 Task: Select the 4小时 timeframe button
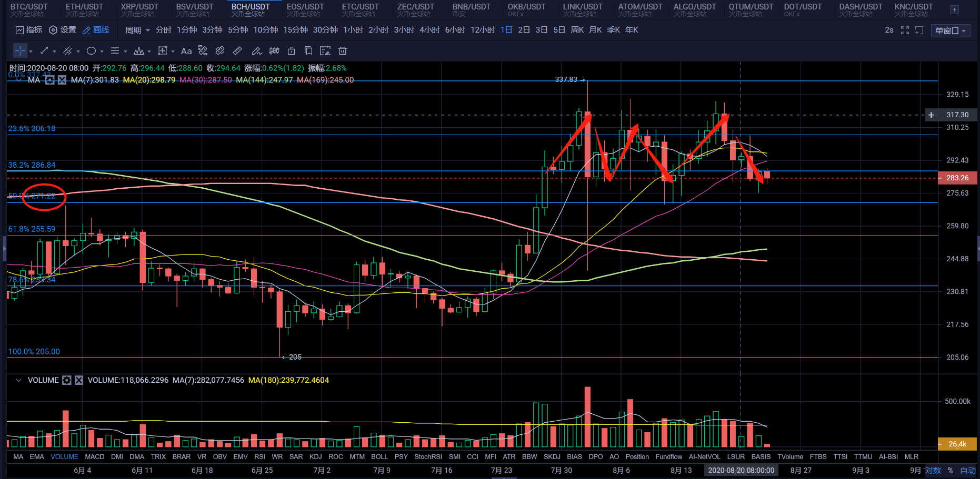[x=429, y=30]
